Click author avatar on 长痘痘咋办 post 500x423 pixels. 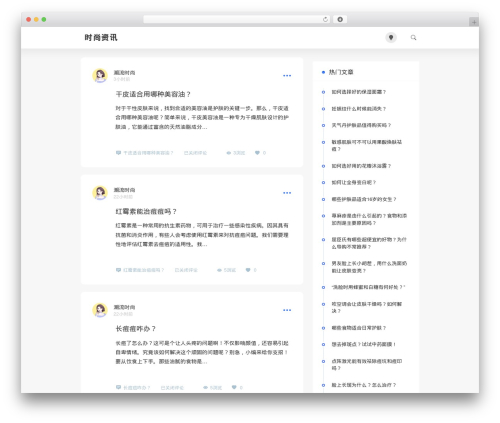click(100, 310)
